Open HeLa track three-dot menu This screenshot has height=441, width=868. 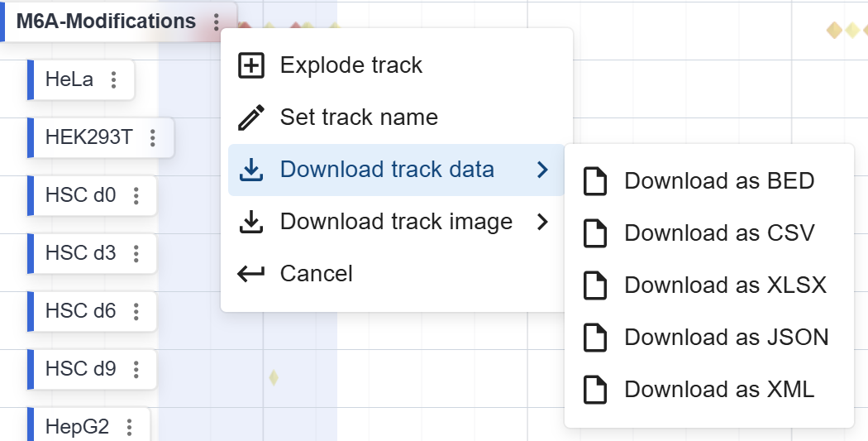pyautogui.click(x=114, y=80)
